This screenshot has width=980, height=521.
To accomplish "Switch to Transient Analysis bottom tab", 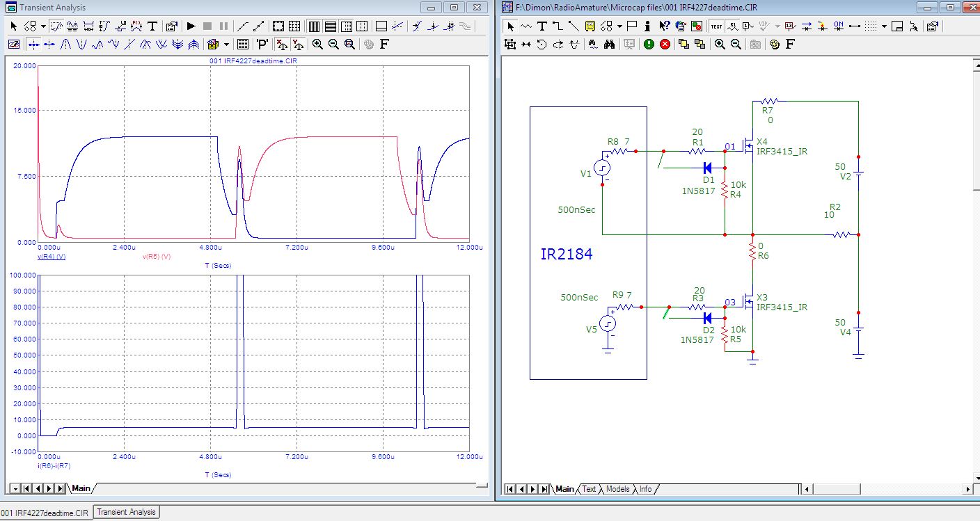I will (126, 512).
